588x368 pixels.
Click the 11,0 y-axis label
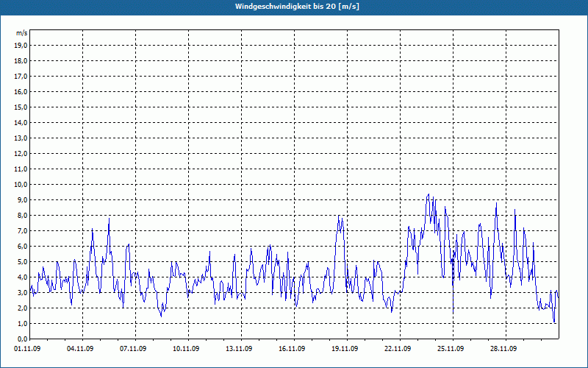click(x=21, y=169)
